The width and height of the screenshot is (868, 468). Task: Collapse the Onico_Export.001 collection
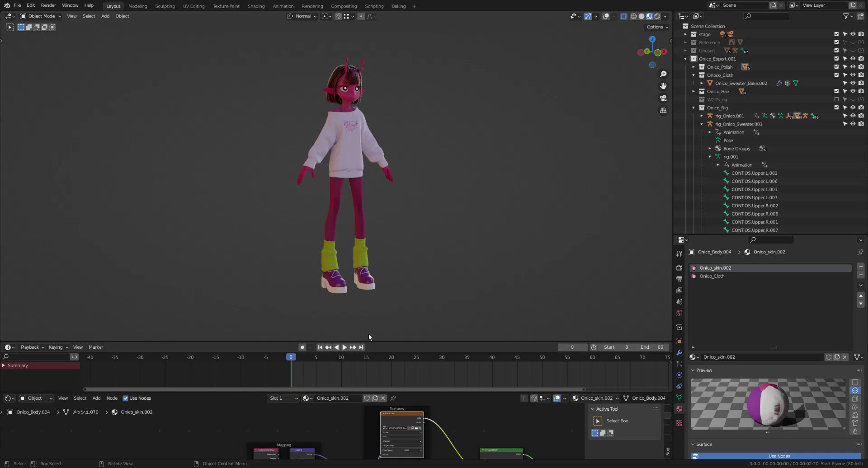coord(685,59)
